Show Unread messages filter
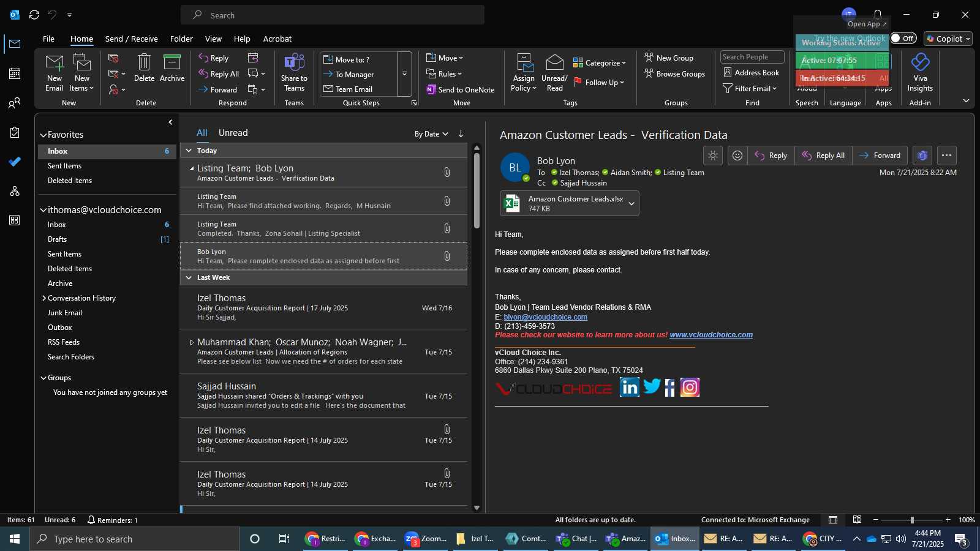 pyautogui.click(x=233, y=133)
